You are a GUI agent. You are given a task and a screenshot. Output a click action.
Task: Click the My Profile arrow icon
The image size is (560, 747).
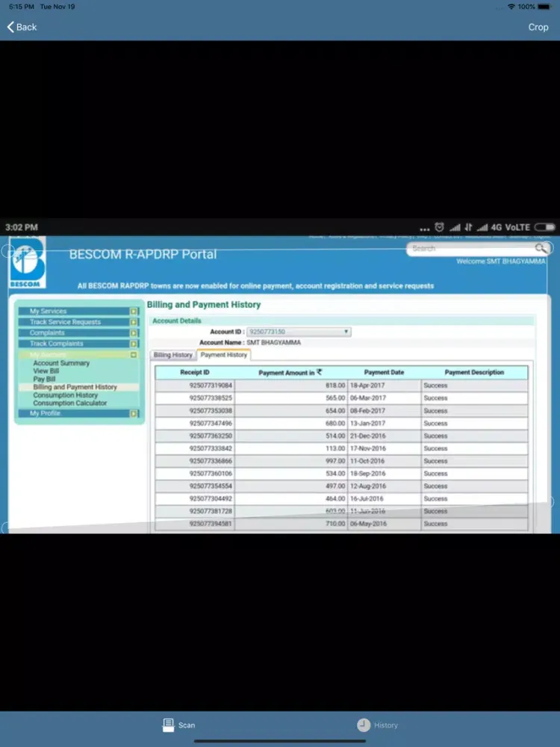[x=134, y=413]
